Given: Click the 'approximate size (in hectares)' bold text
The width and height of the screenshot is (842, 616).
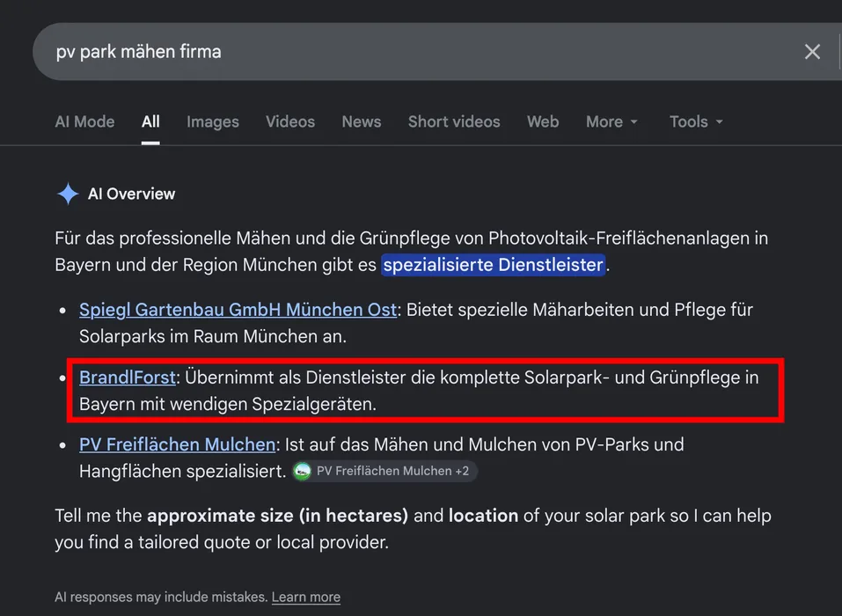Looking at the screenshot, I should tap(278, 516).
